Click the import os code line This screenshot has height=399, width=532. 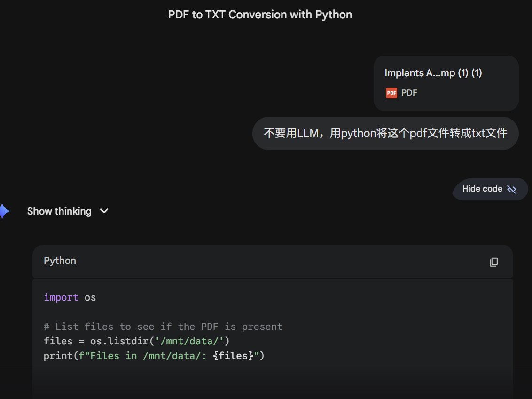[x=70, y=297]
